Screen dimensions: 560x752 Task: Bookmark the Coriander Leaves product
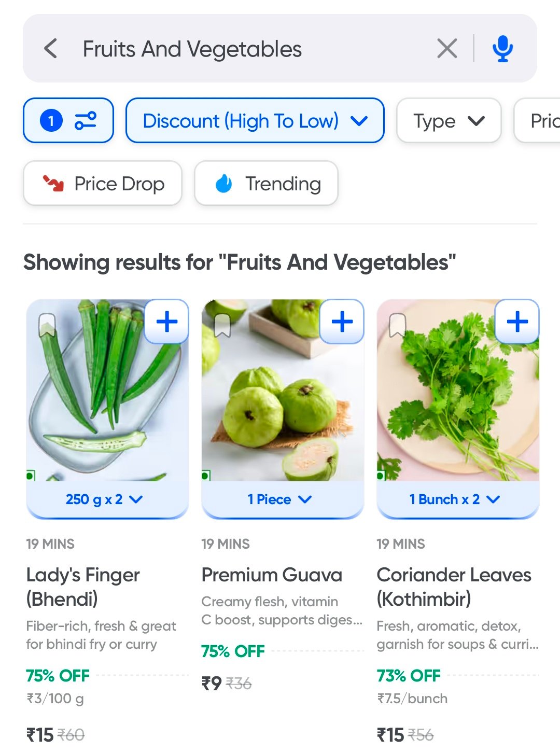[398, 325]
